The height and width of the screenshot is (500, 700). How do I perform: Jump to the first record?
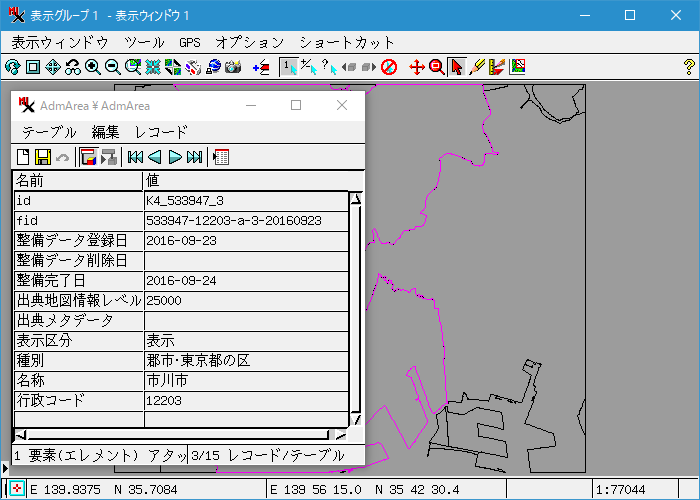pyautogui.click(x=135, y=157)
